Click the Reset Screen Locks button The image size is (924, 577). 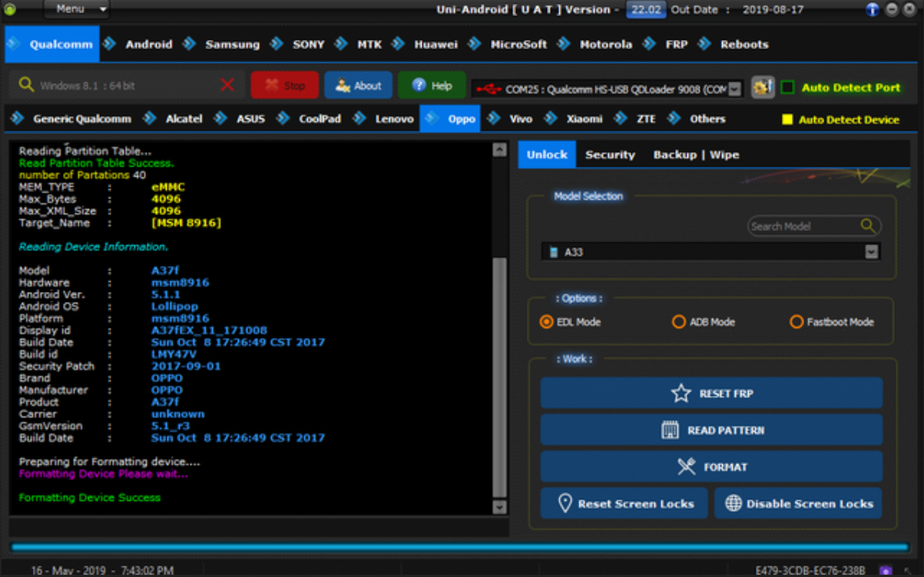click(624, 504)
